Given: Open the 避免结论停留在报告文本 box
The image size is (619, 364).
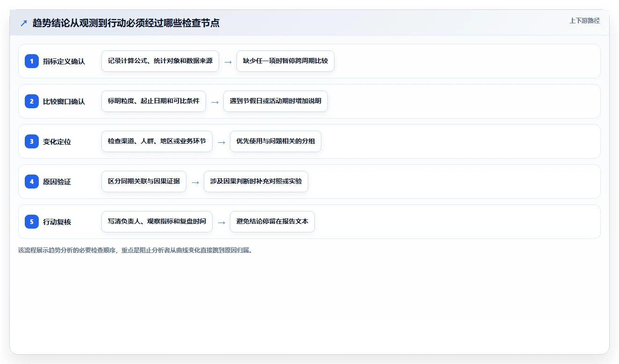Looking at the screenshot, I should pyautogui.click(x=272, y=222).
